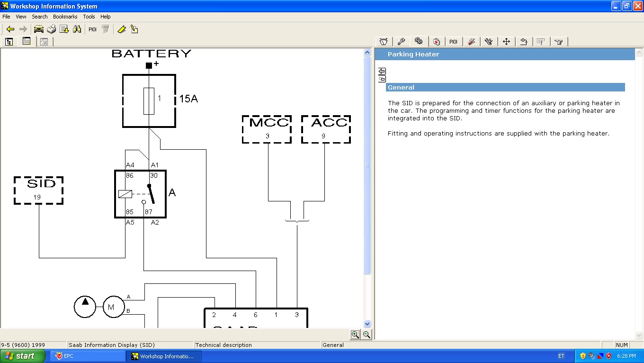Click the scroll down arrow of diagram pane
Image resolution: width=644 pixels, height=363 pixels.
(x=367, y=324)
